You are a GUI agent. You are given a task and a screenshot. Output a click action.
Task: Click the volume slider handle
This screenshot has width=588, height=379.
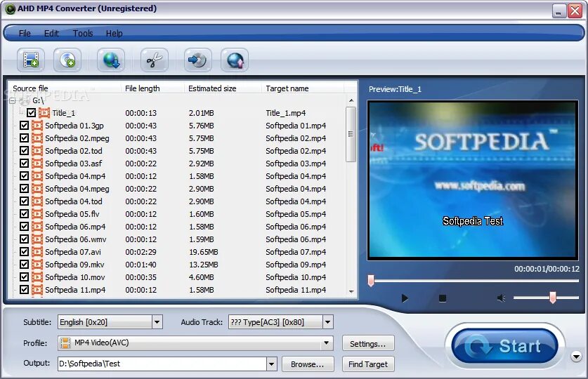[552, 298]
